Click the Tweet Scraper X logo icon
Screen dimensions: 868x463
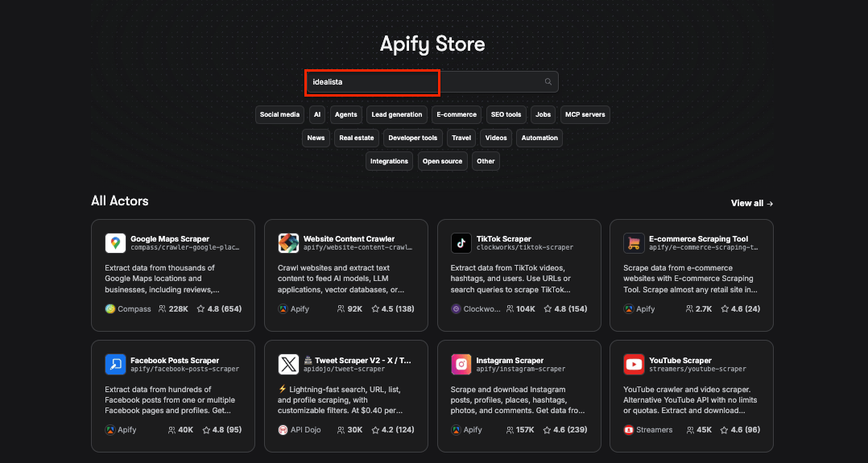pos(288,365)
